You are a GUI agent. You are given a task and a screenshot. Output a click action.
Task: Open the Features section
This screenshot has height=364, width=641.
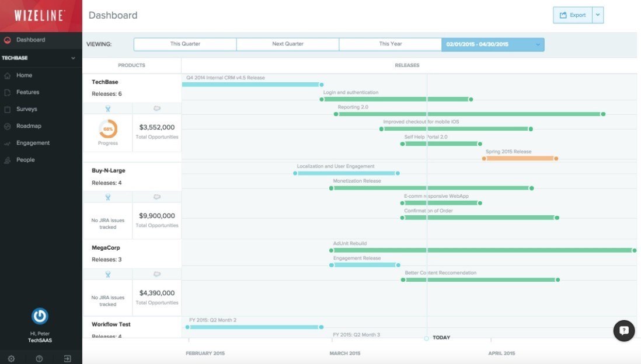pyautogui.click(x=28, y=92)
